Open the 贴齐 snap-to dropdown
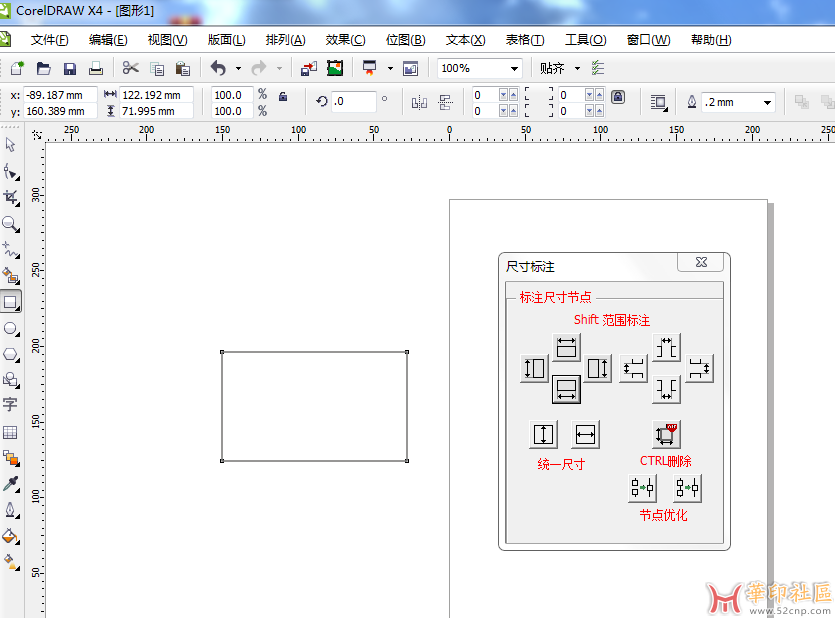835x618 pixels. click(x=577, y=68)
